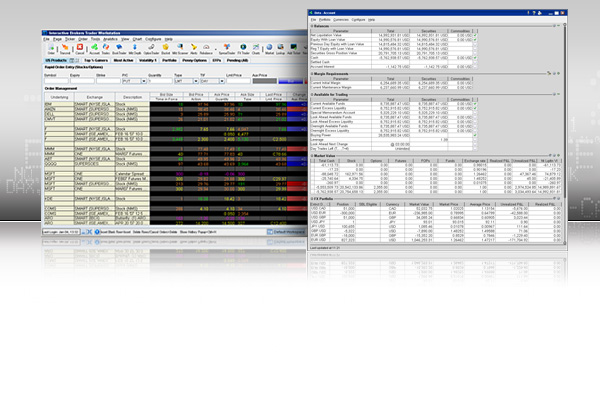Open the Account toolbar icon
The height and width of the screenshot is (400, 600).
point(94,47)
